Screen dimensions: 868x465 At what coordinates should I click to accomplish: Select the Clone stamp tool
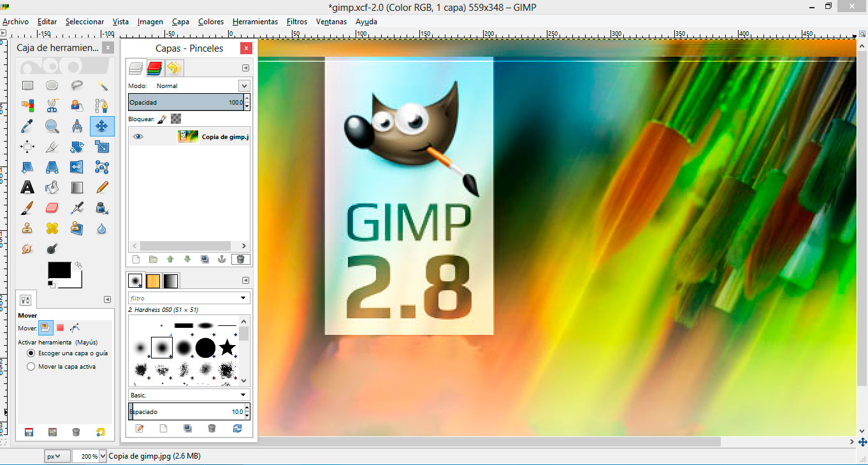click(x=27, y=228)
